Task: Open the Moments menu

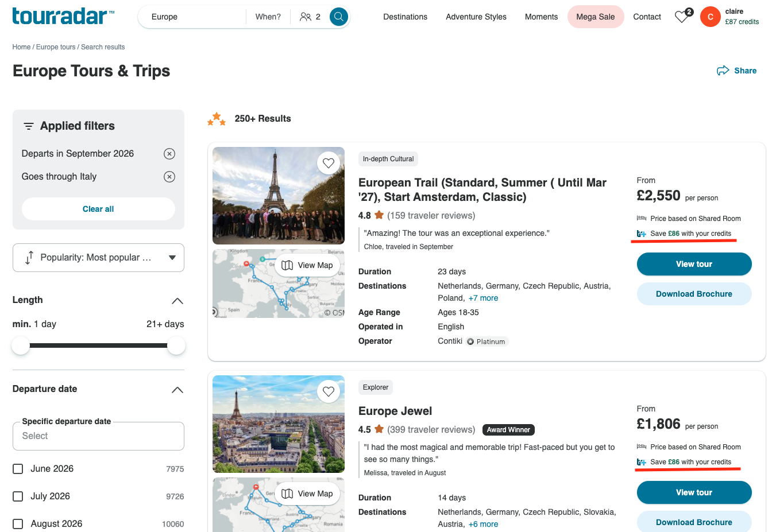Action: (x=541, y=17)
